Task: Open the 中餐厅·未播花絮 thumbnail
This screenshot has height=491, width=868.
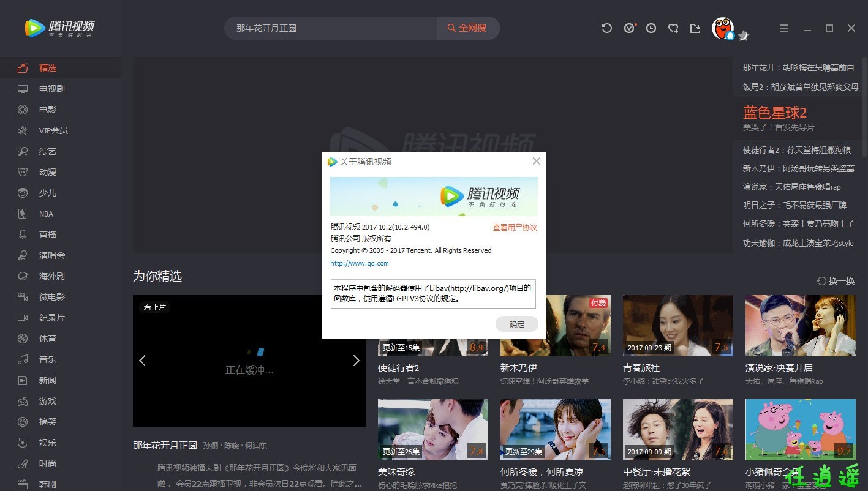Action: coord(678,430)
